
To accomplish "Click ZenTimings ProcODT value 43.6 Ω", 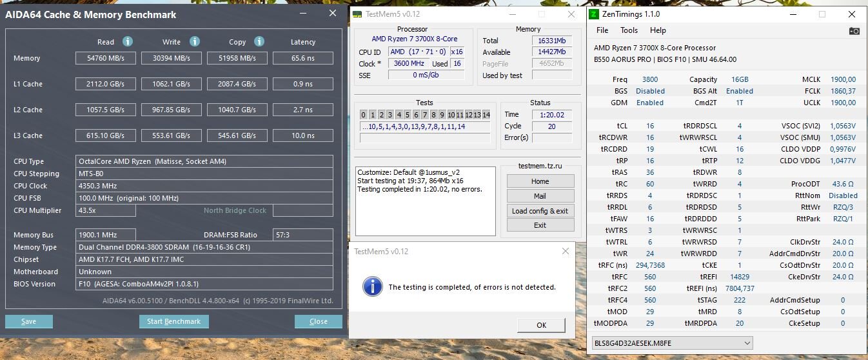I will pyautogui.click(x=843, y=184).
